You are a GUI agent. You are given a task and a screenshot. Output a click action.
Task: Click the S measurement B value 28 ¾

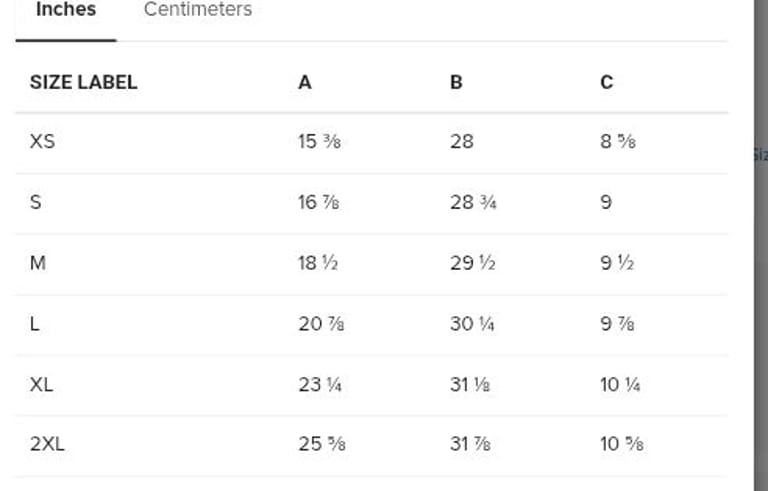[x=473, y=203]
